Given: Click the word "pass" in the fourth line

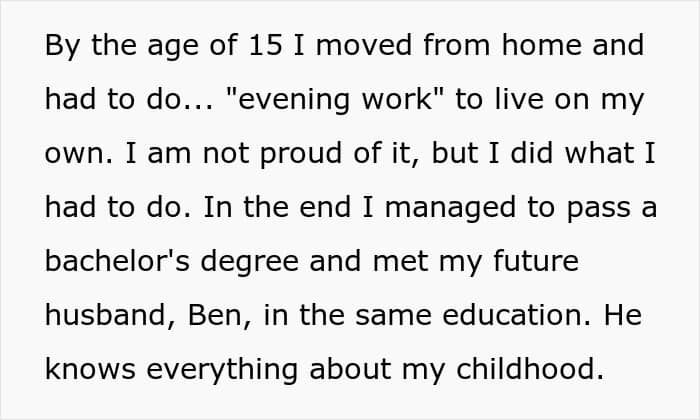Looking at the screenshot, I should coord(598,209).
